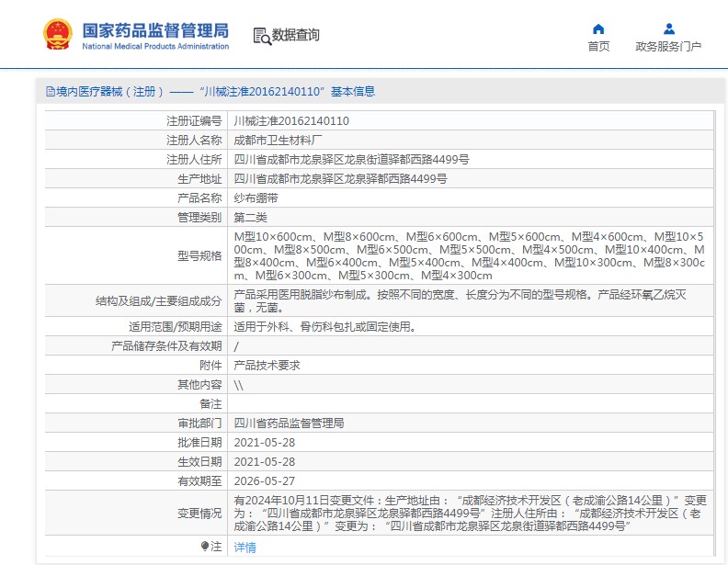Click registrant name 成都市卫生材料厂

[279, 140]
